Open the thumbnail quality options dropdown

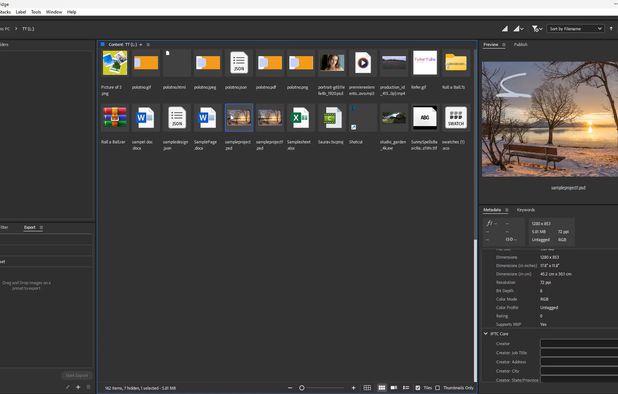518,29
